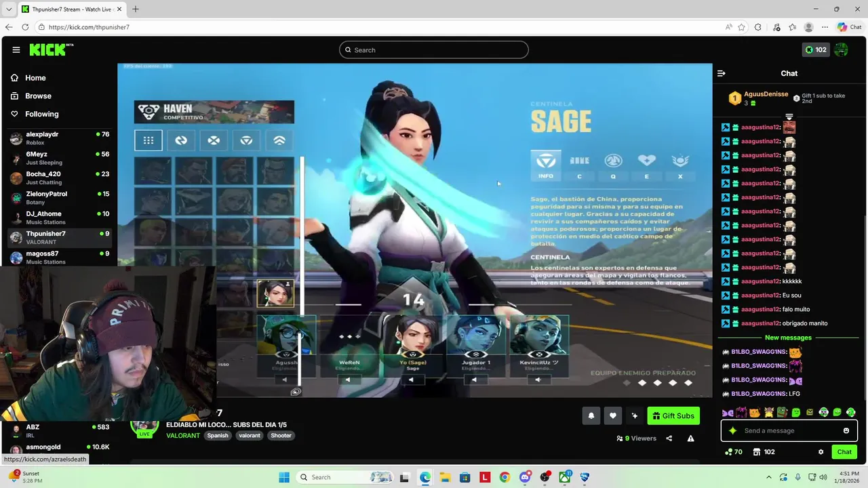
Task: Turn on stream notifications with bell
Action: click(x=591, y=416)
